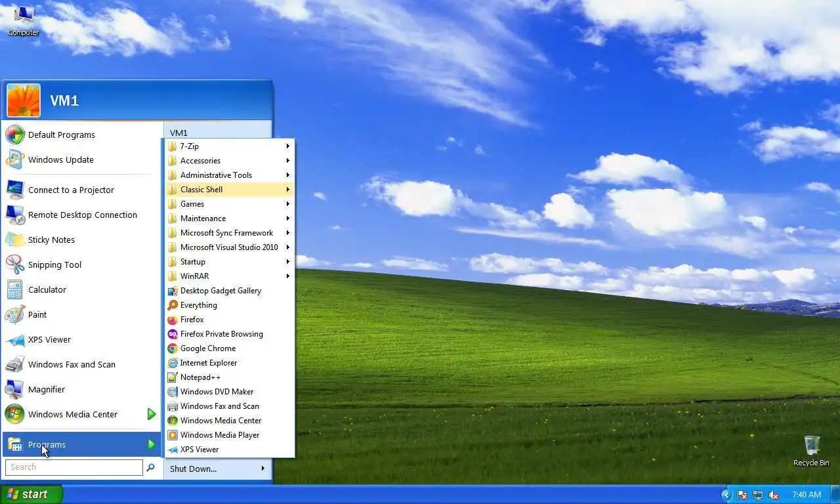Click the VM1 link in right pane

[x=178, y=133]
